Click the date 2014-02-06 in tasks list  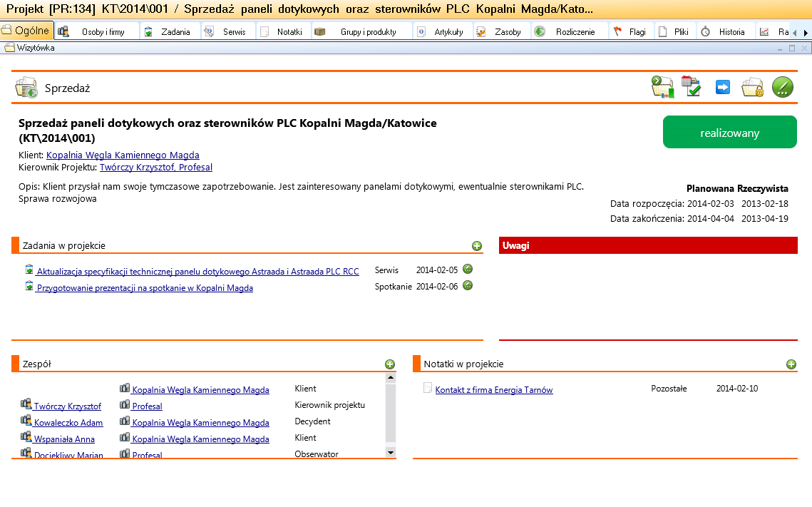pyautogui.click(x=437, y=287)
